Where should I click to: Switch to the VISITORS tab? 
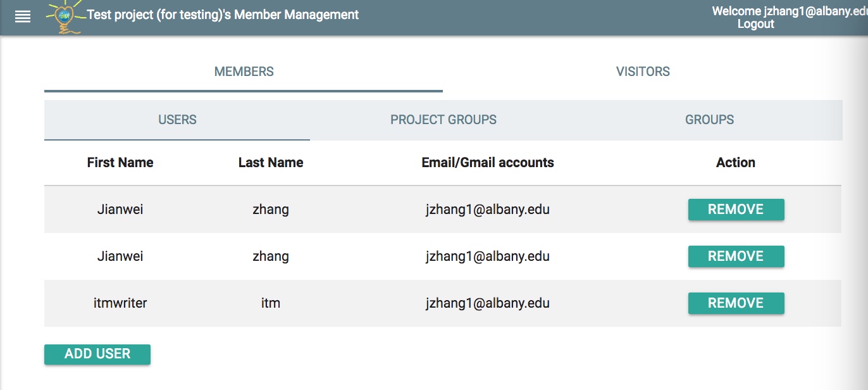(x=642, y=71)
